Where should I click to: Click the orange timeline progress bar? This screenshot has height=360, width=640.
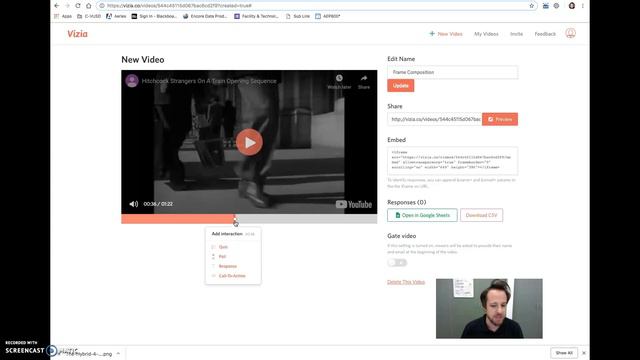coord(178,219)
